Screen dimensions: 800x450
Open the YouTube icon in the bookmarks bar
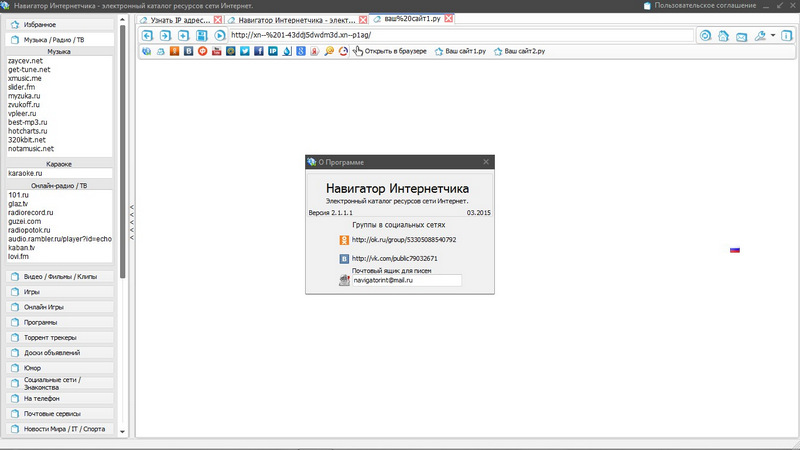[x=216, y=51]
